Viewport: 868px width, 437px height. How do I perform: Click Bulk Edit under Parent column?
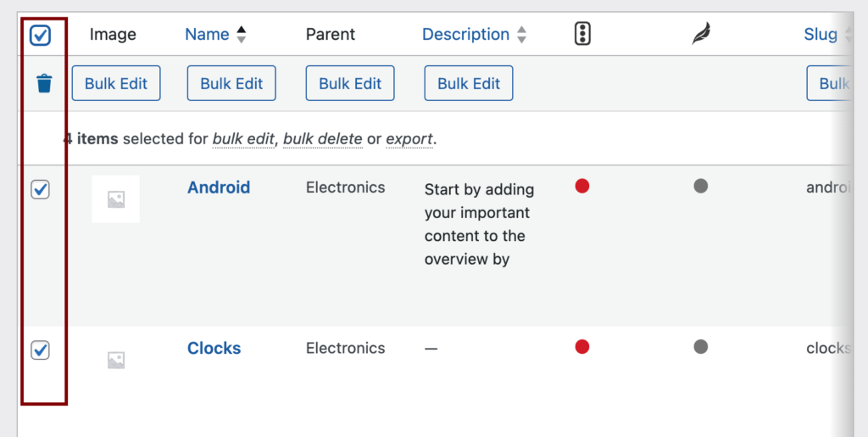(350, 83)
